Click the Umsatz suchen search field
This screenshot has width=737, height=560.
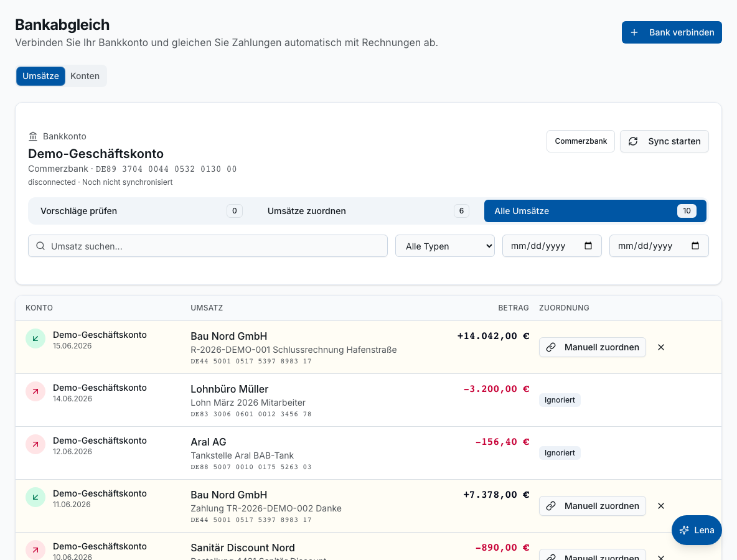[208, 246]
